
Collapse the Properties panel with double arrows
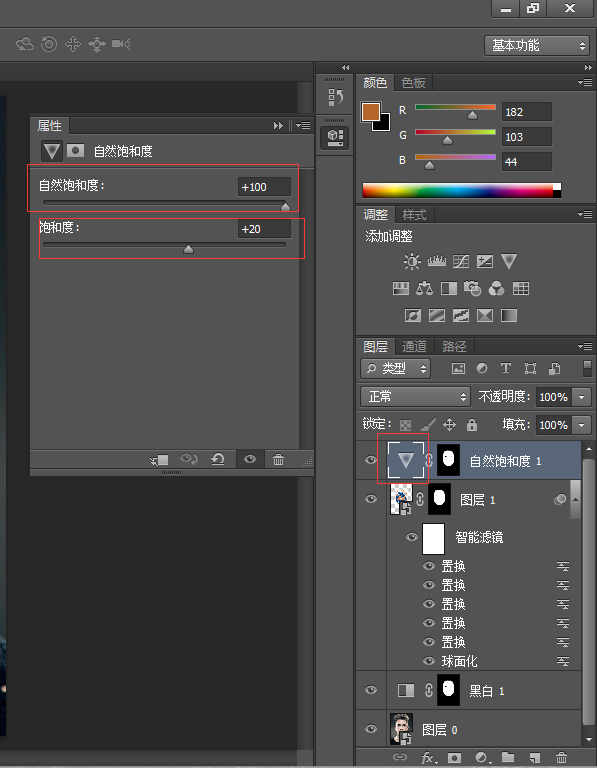pos(278,126)
